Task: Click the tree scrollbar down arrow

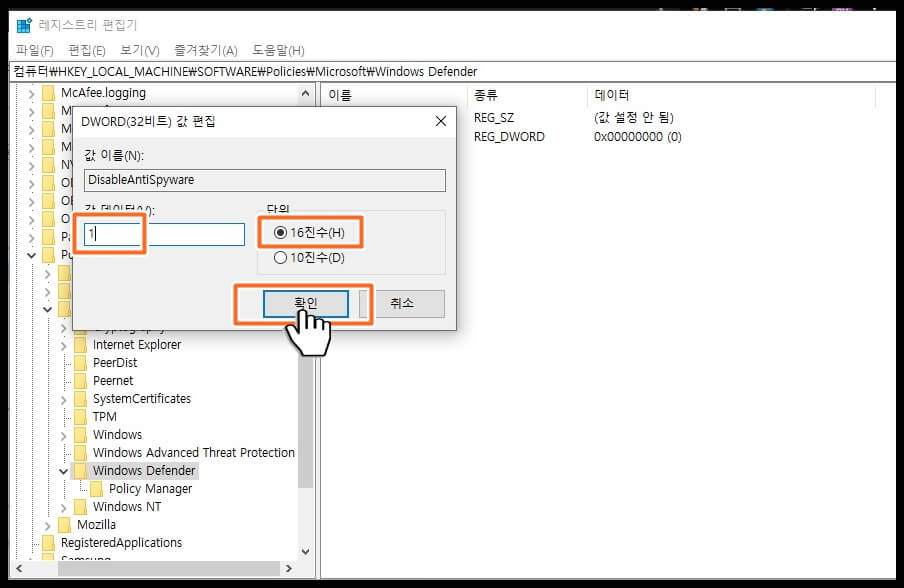Action: point(306,552)
